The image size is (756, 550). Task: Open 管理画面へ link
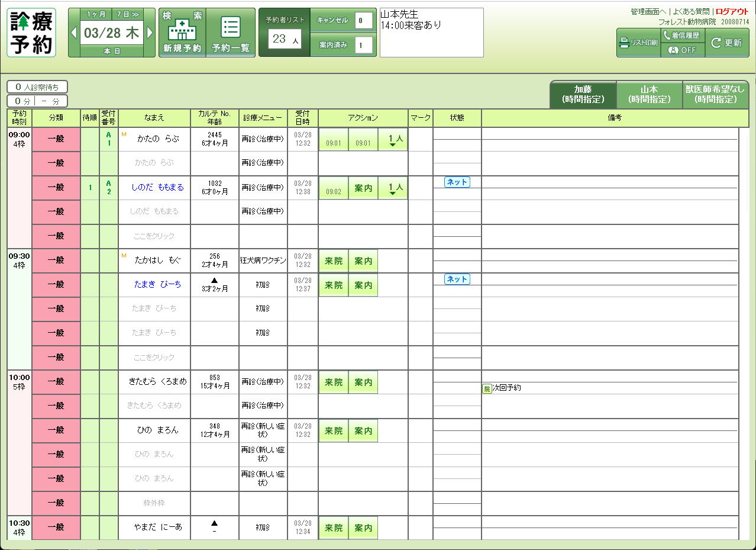pos(648,11)
